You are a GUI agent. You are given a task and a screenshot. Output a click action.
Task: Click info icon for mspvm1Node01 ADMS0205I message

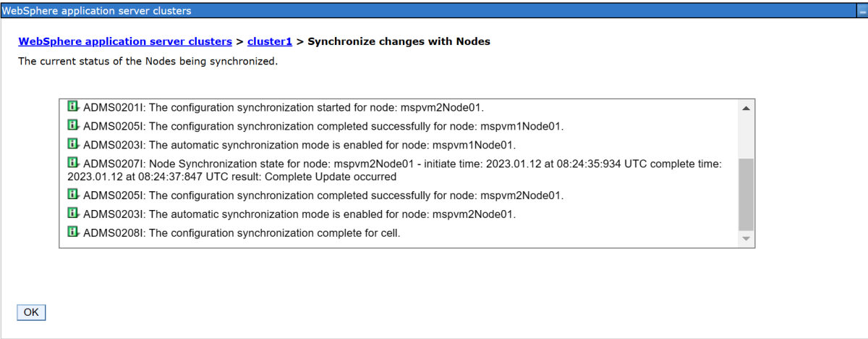tap(73, 125)
